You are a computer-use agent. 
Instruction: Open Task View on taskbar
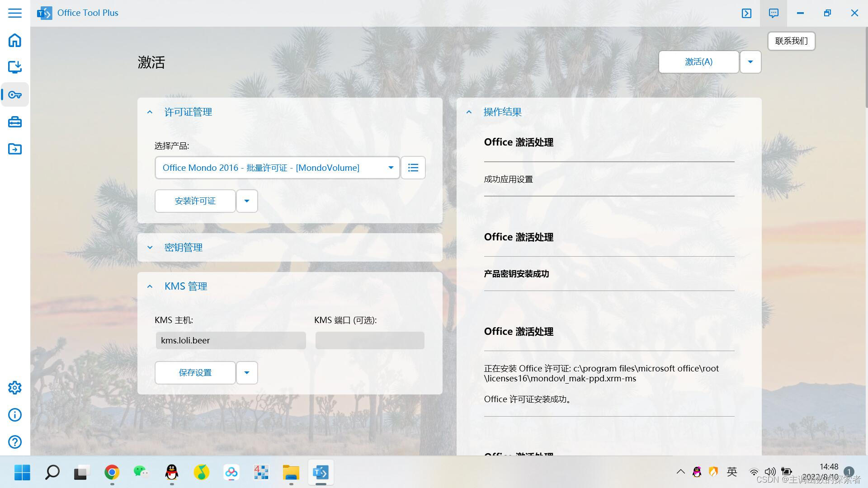click(x=82, y=472)
